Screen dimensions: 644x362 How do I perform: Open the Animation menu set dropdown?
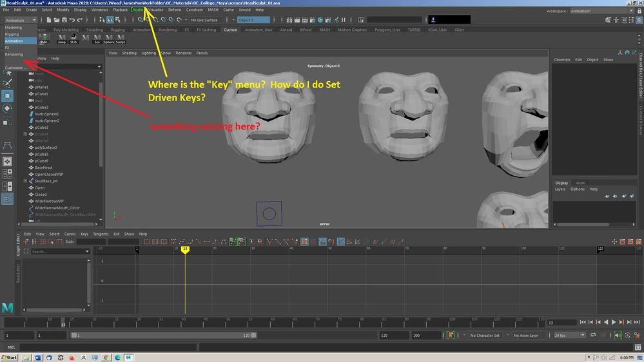coord(21,20)
